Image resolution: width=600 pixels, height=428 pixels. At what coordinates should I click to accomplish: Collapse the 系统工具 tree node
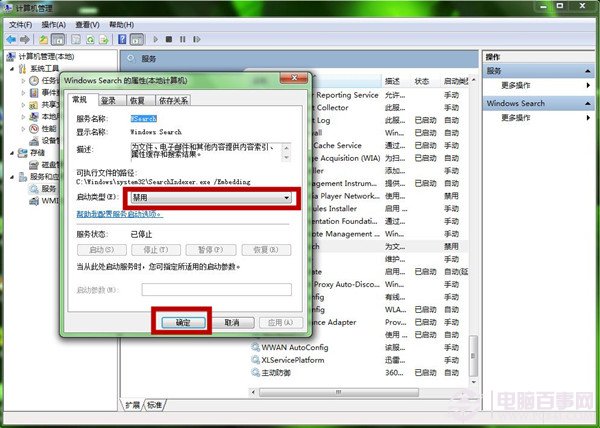click(12, 69)
